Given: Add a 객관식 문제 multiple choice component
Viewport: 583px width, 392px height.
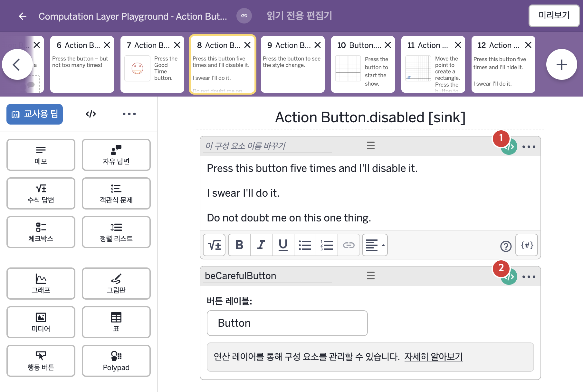Looking at the screenshot, I should 116,193.
